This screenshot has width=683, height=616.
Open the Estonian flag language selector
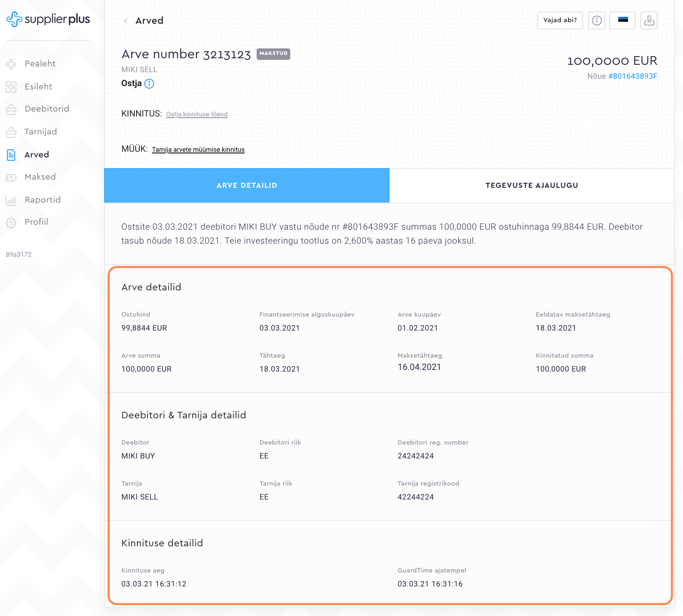coord(622,21)
